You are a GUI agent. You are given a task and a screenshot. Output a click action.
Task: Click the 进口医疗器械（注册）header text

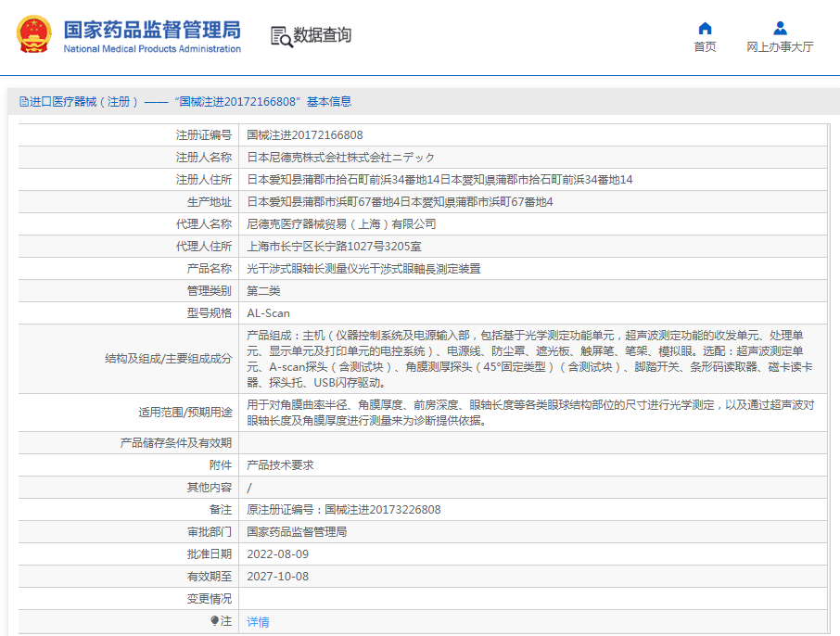[84, 102]
